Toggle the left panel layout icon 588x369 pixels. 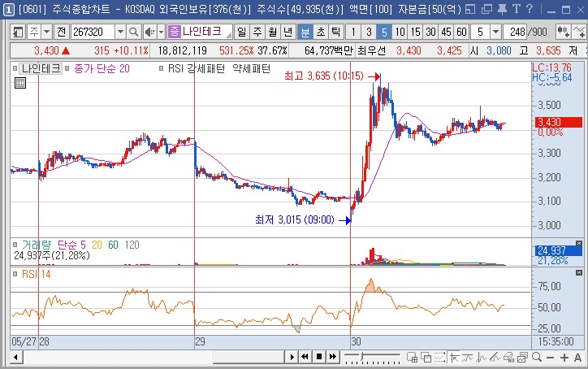[x=18, y=33]
